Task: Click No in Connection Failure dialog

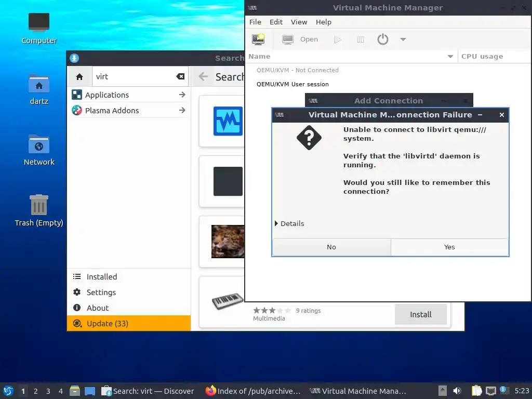Action: pyautogui.click(x=331, y=247)
